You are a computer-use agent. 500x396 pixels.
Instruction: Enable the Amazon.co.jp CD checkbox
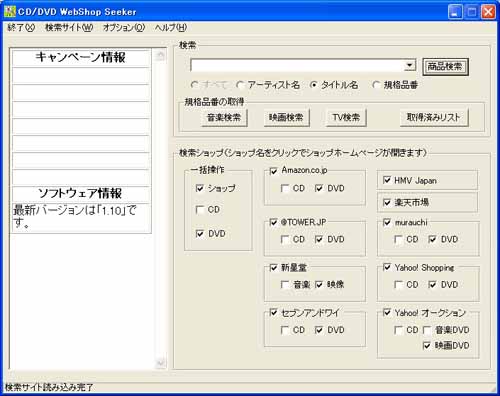point(285,189)
